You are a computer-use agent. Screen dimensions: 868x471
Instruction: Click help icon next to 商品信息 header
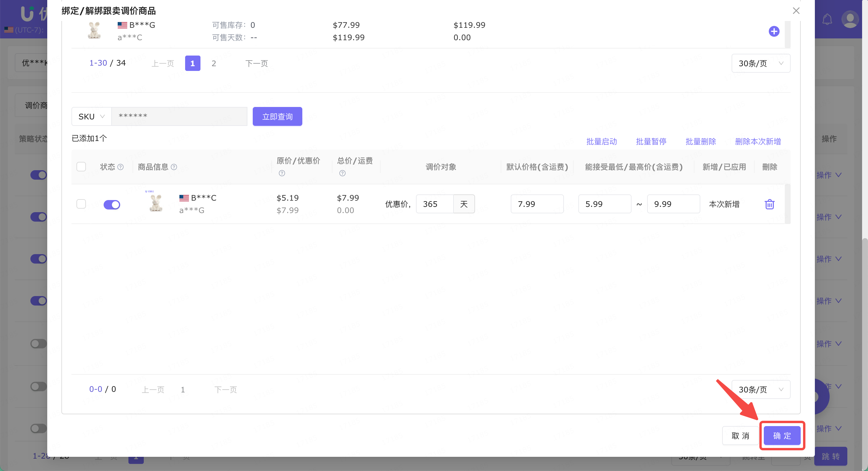(174, 167)
